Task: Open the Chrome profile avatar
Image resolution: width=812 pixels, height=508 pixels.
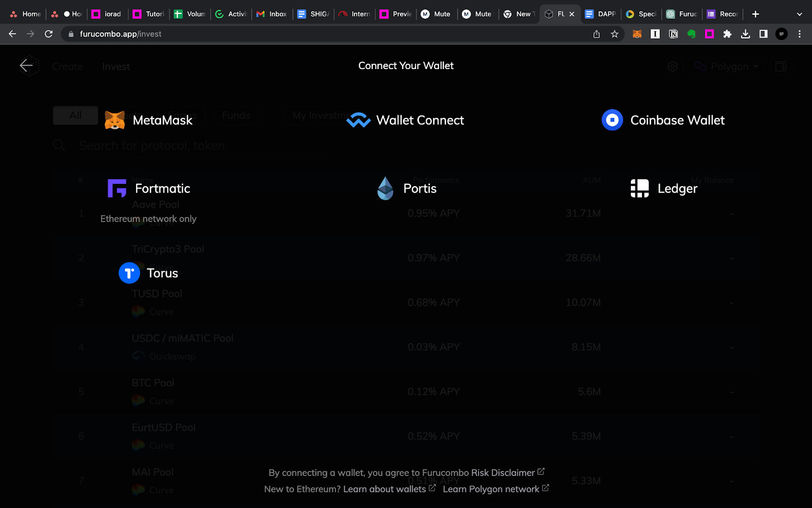Action: [x=782, y=34]
